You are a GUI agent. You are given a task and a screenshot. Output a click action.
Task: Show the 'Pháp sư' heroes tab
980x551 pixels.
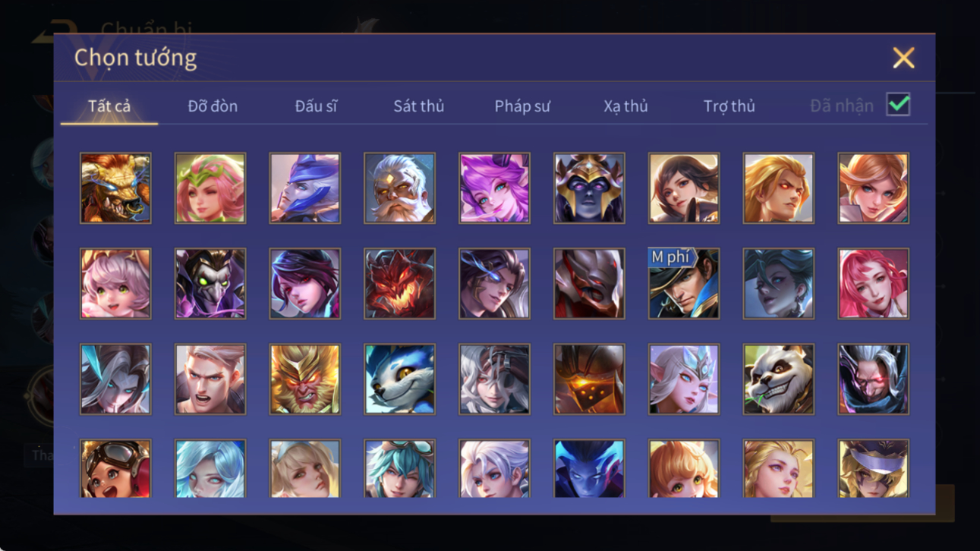coord(522,106)
